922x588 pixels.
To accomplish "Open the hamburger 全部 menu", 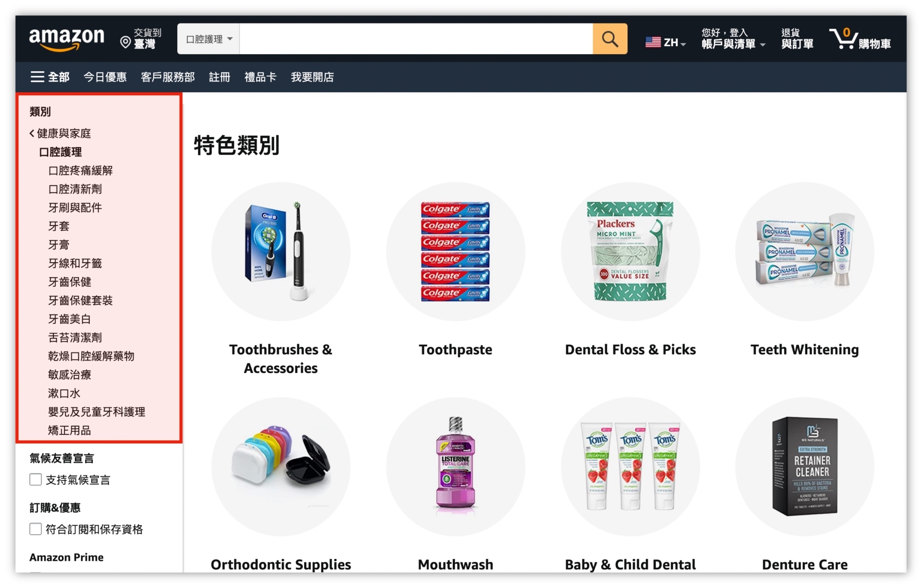I will (50, 77).
